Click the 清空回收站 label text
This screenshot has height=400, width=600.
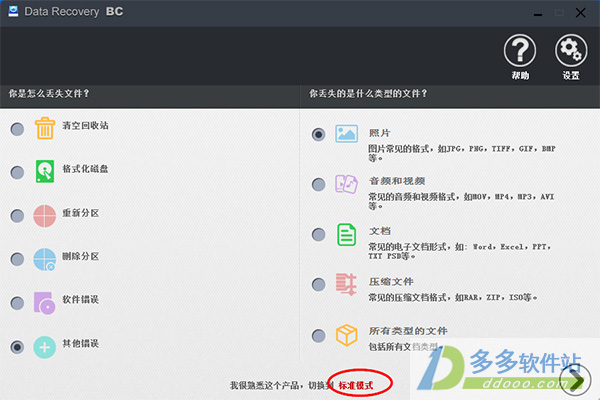pyautogui.click(x=85, y=126)
